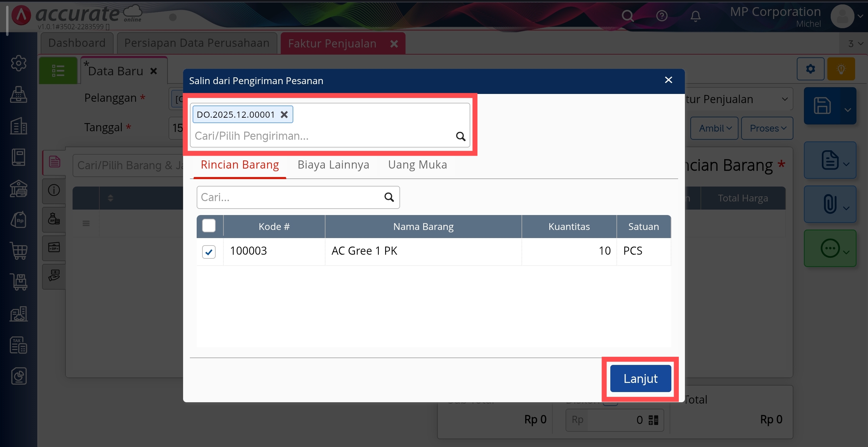
Task: Click the paperclip attachment icon
Action: (x=829, y=204)
